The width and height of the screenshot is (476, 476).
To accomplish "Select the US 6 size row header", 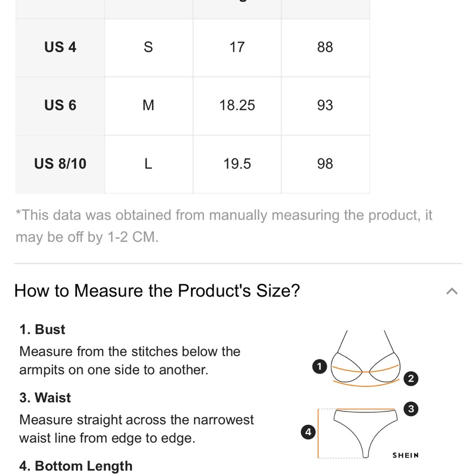I will click(x=60, y=105).
